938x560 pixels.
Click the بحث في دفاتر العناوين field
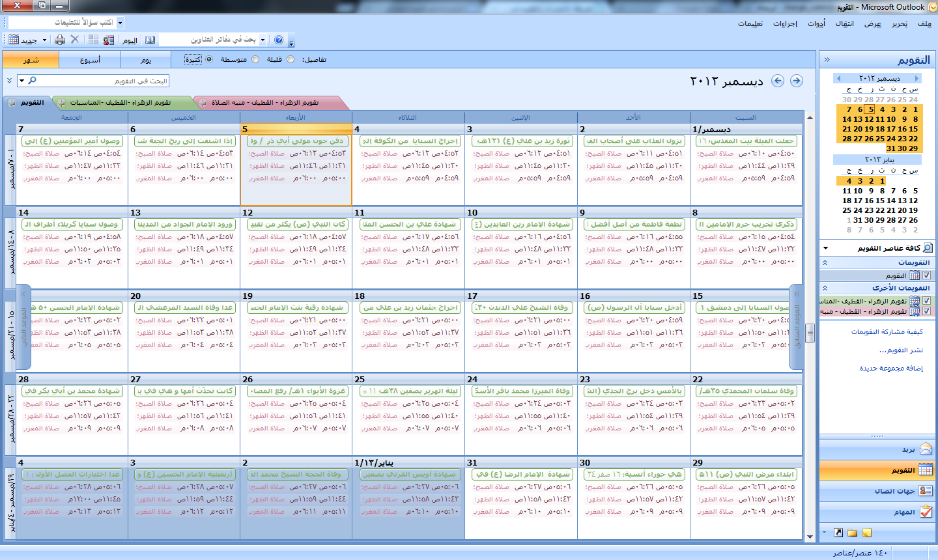pyautogui.click(x=209, y=40)
